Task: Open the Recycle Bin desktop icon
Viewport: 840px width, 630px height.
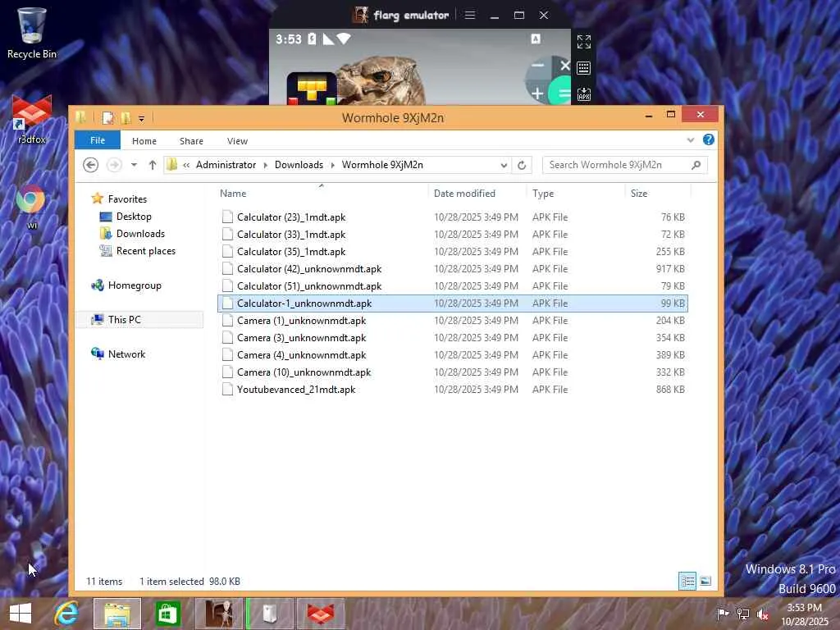Action: tap(31, 32)
